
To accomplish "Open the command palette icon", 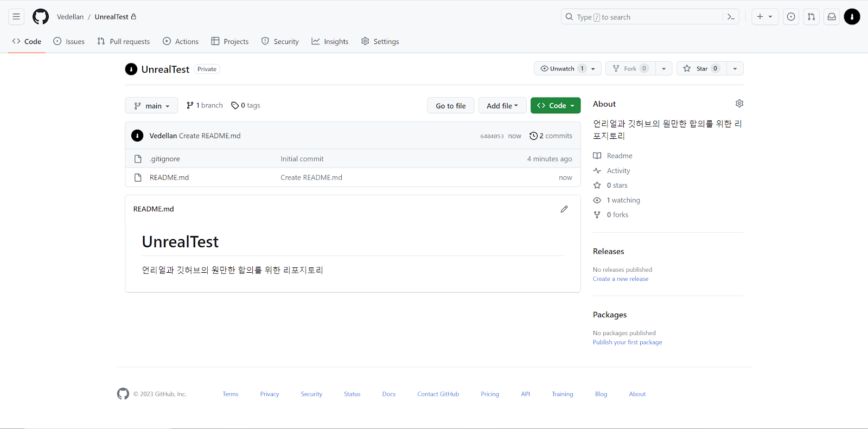I will (731, 17).
